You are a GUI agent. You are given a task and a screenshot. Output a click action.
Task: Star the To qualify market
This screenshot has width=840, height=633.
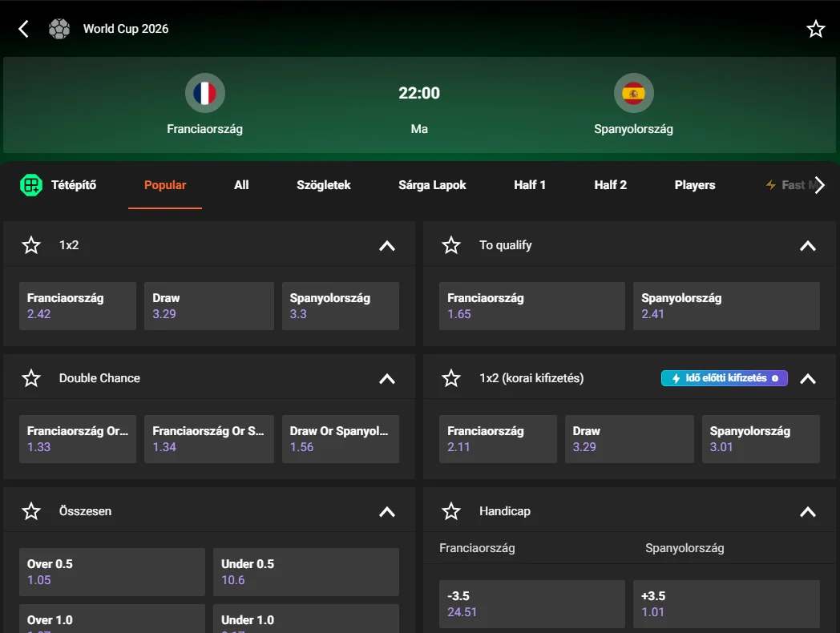[451, 245]
